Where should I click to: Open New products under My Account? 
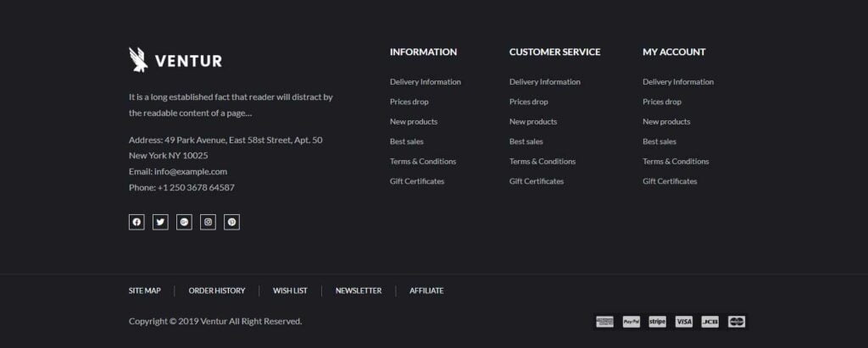pyautogui.click(x=666, y=122)
